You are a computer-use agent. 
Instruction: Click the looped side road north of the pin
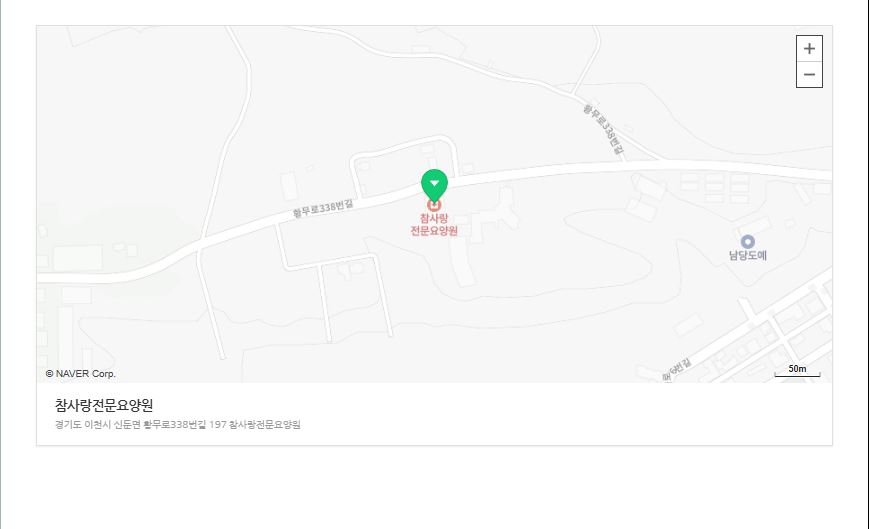pos(405,161)
